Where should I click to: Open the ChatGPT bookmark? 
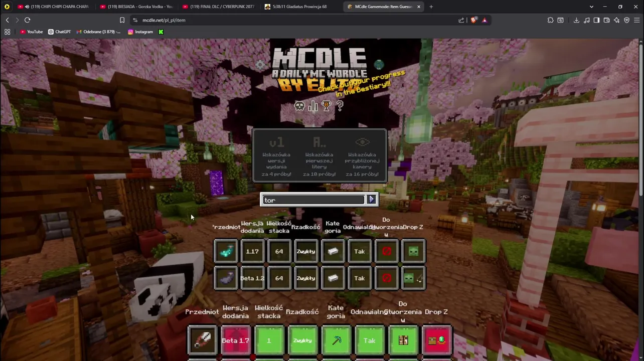point(59,32)
